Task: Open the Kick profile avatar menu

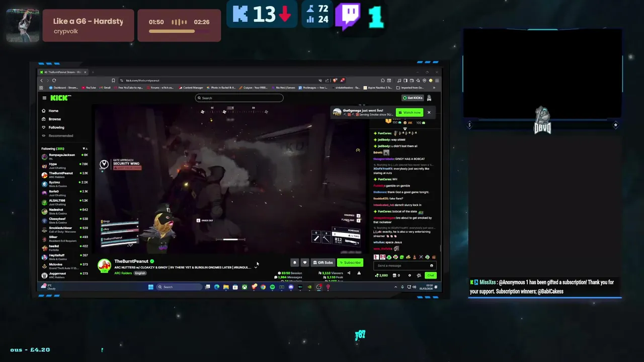Action: coord(429,98)
